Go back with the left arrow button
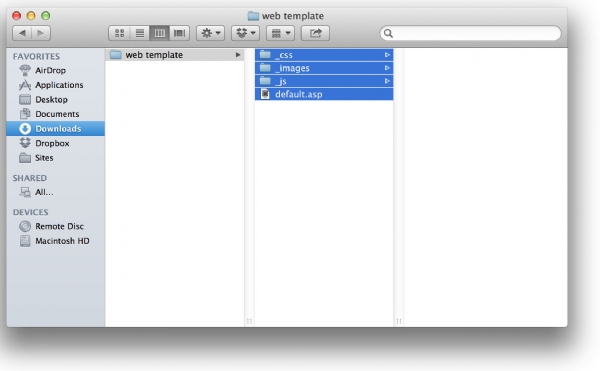 pyautogui.click(x=22, y=33)
